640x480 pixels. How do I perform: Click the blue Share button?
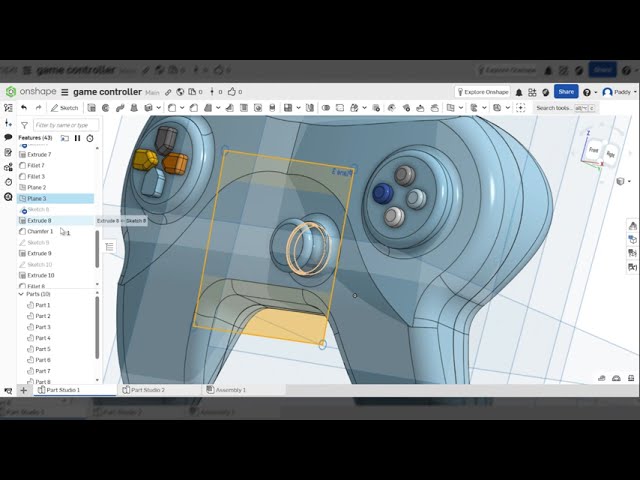(x=566, y=92)
